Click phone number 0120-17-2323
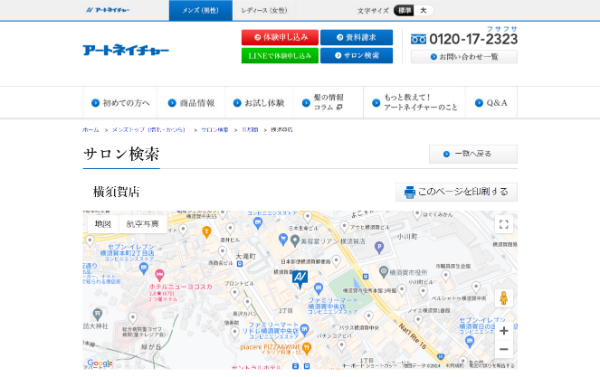Viewport: 600px width, 377px height. pos(473,39)
